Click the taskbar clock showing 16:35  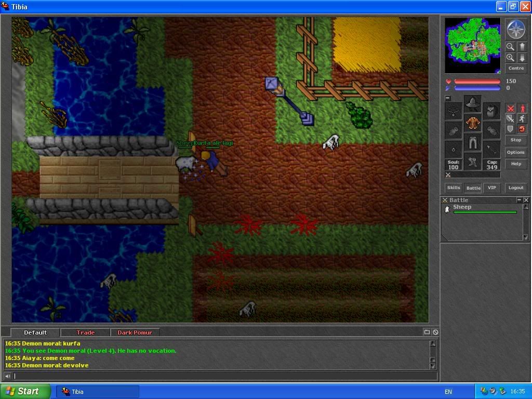tap(517, 392)
